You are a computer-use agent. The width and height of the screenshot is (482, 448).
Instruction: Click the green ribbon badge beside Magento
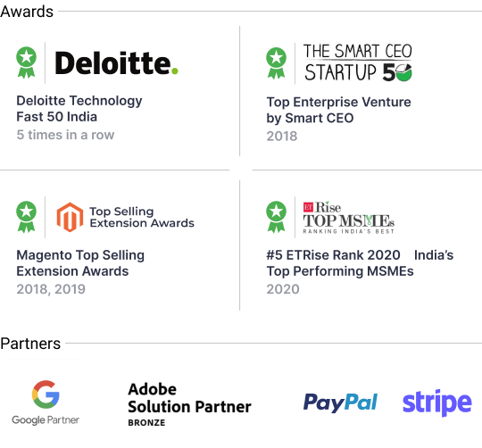click(x=27, y=217)
